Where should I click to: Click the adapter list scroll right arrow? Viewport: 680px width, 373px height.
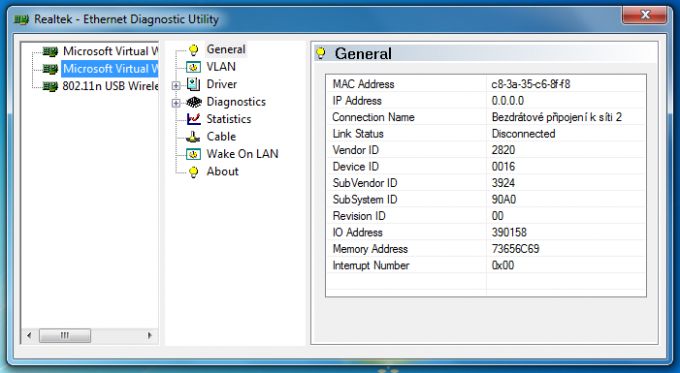click(150, 335)
